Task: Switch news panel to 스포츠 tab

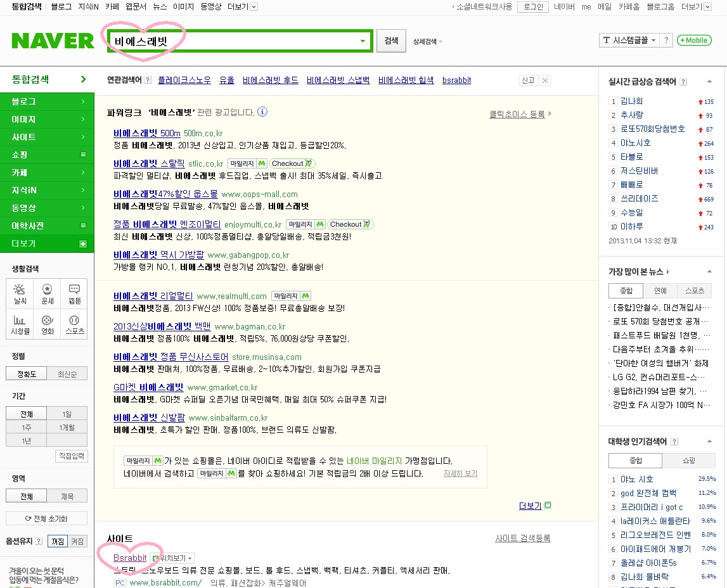Action: pyautogui.click(x=695, y=291)
